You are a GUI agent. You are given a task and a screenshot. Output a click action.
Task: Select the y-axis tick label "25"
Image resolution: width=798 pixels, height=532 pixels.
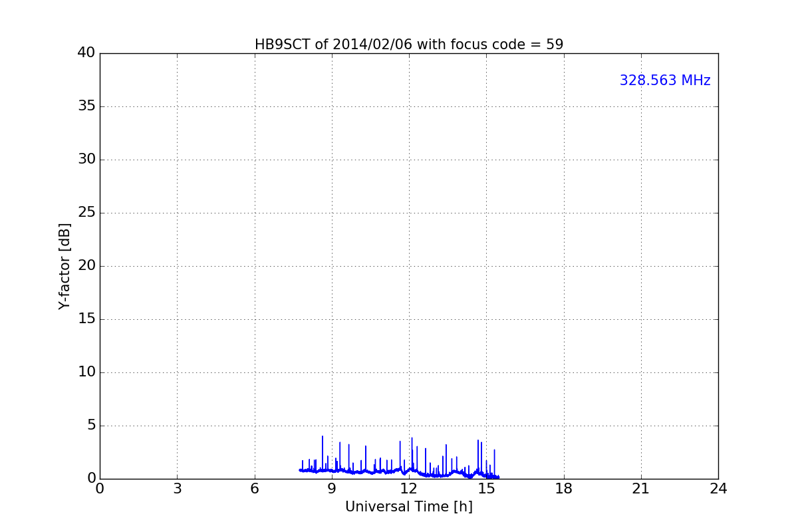pos(86,213)
